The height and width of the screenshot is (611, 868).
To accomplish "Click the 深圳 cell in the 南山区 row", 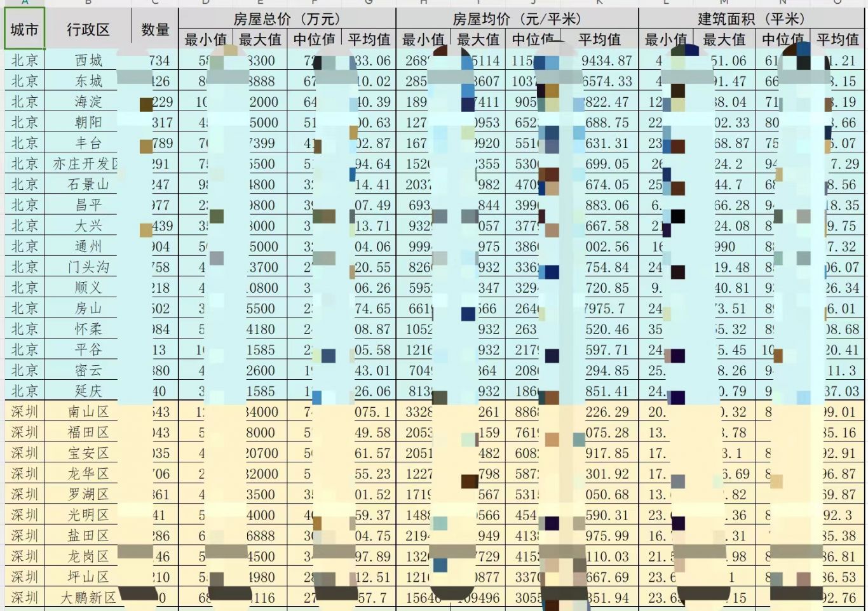I will pos(24,412).
